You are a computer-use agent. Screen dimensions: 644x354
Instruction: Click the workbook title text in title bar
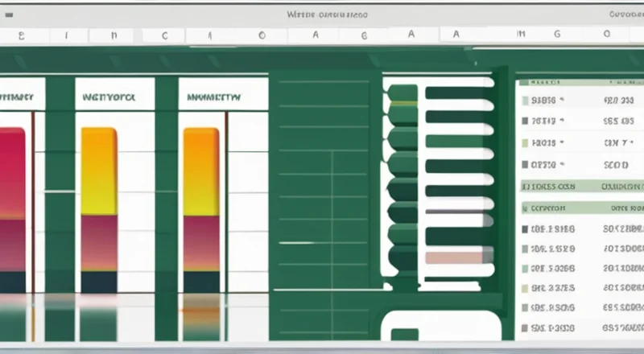tap(328, 14)
